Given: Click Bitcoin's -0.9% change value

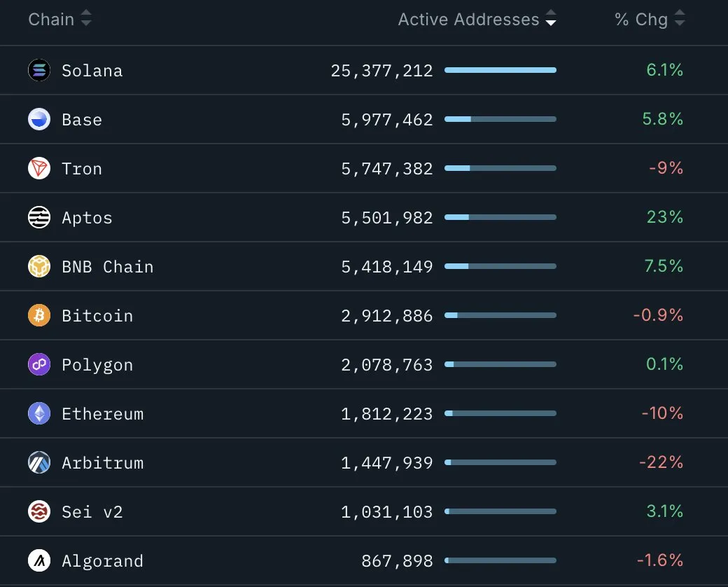Looking at the screenshot, I should pyautogui.click(x=658, y=315).
